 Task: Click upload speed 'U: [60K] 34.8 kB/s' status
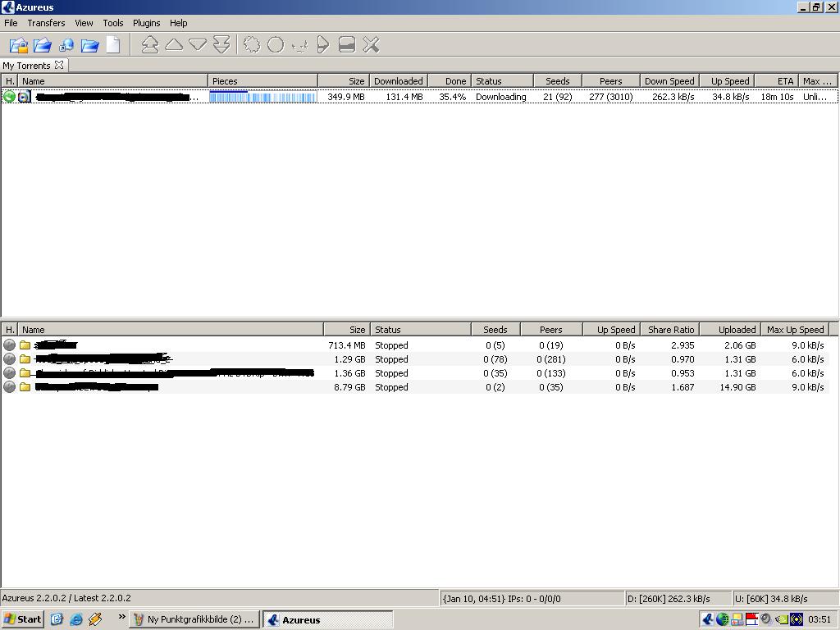(771, 598)
